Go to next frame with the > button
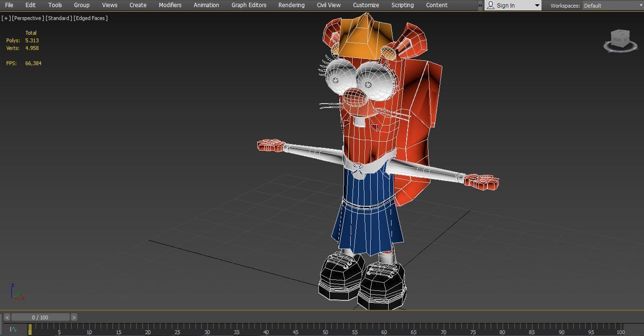Viewport: 644px width, 336px height. (x=74, y=317)
